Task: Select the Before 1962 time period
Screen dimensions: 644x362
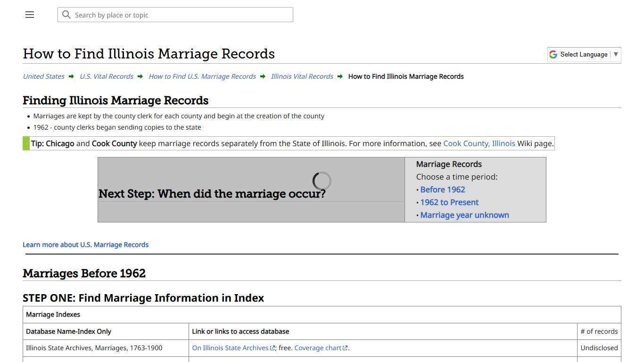Action: click(442, 189)
